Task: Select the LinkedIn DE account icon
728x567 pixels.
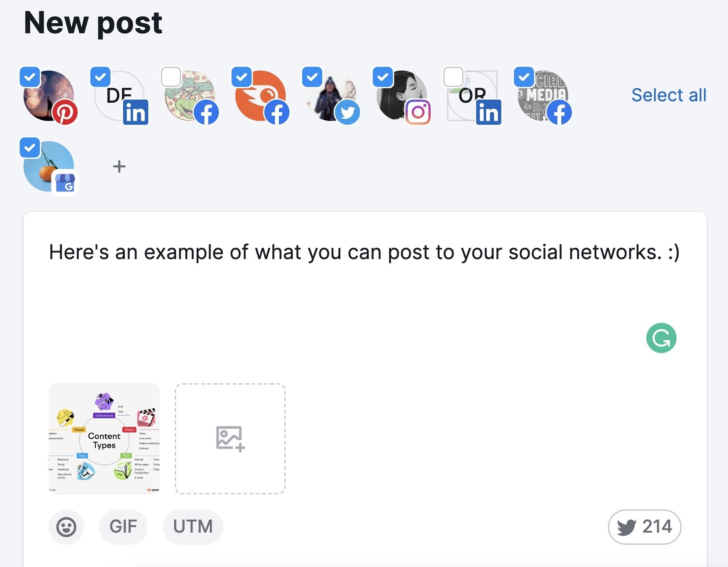Action: (x=118, y=95)
